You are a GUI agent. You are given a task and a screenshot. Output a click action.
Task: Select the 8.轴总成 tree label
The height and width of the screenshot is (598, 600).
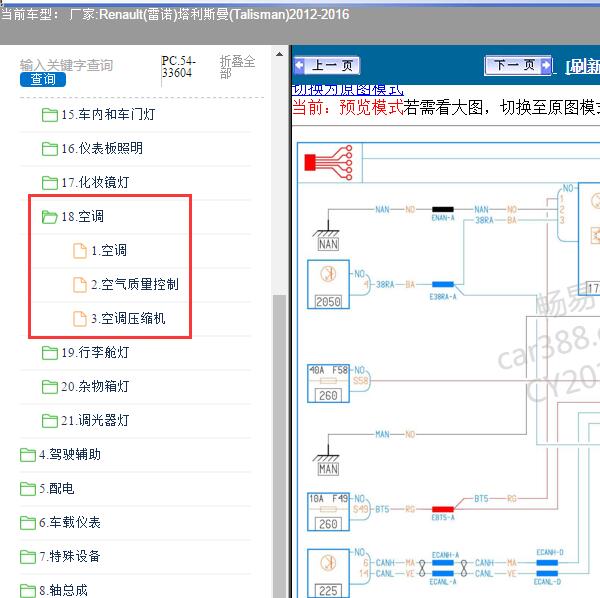coord(64,591)
